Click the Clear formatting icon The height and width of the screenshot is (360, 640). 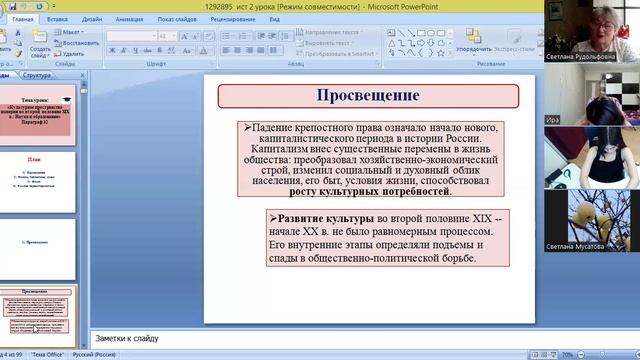point(209,36)
